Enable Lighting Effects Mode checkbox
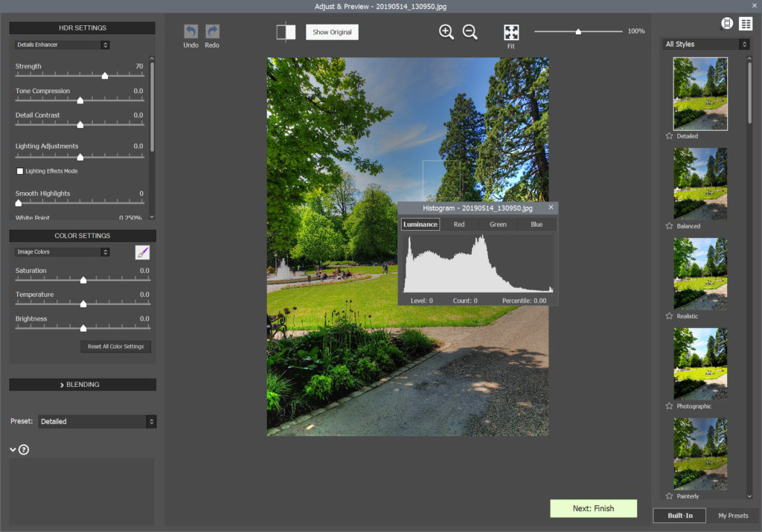 20,171
